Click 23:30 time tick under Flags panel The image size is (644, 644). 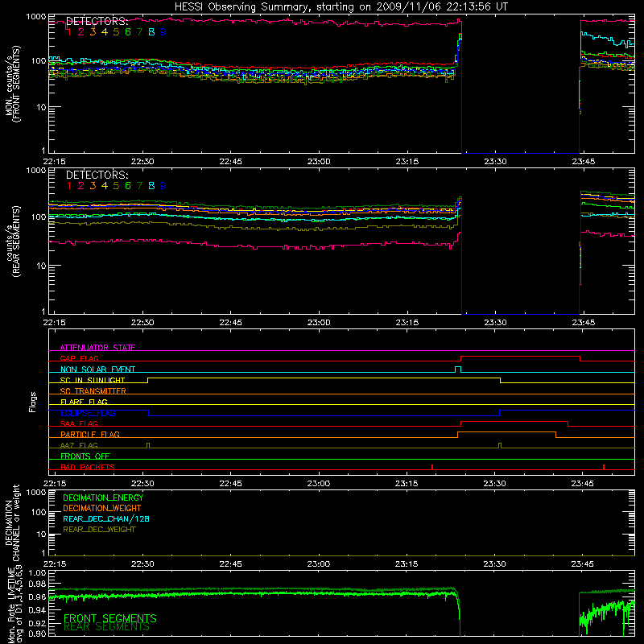[495, 484]
